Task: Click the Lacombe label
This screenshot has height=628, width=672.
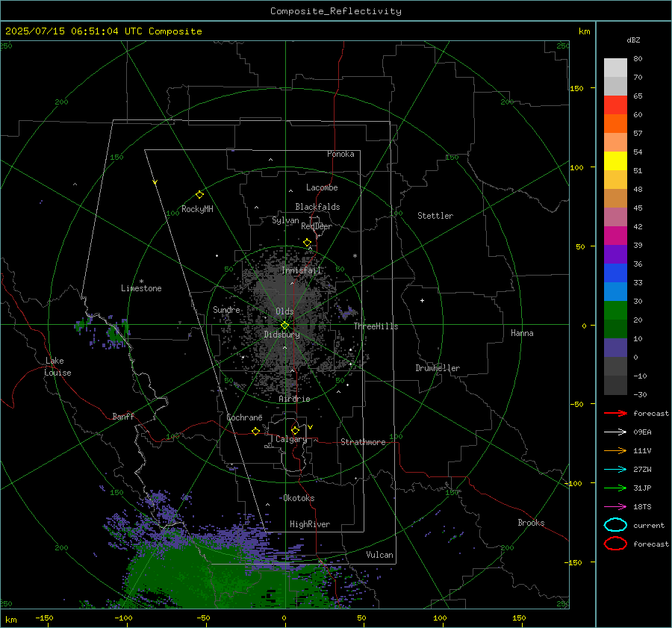Action: point(322,187)
